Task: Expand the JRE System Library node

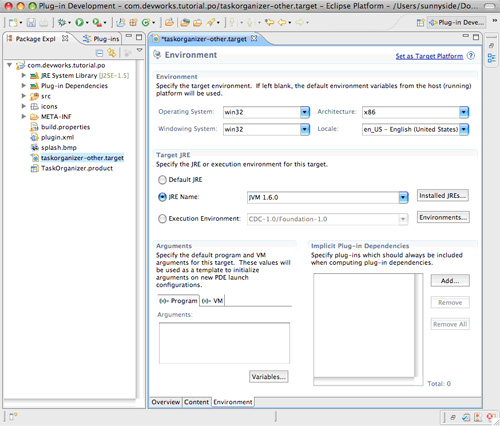Action: coord(23,75)
